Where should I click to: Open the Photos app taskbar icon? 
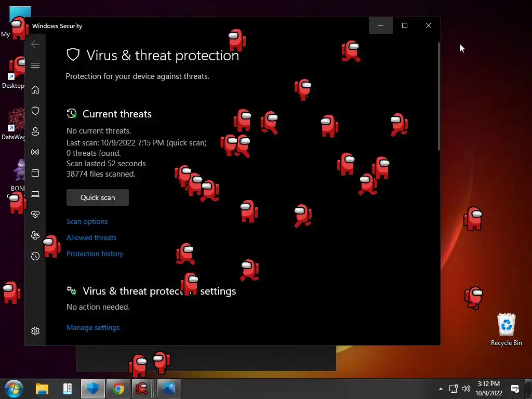tap(169, 389)
